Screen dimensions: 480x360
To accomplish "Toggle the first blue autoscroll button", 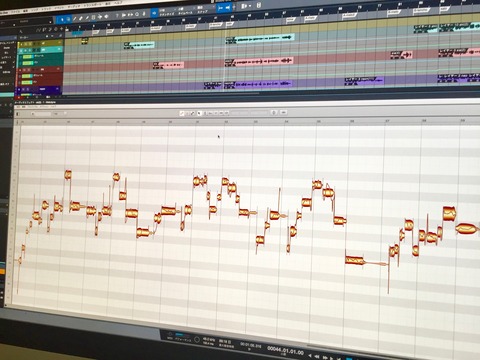I will pyautogui.click(x=221, y=8).
